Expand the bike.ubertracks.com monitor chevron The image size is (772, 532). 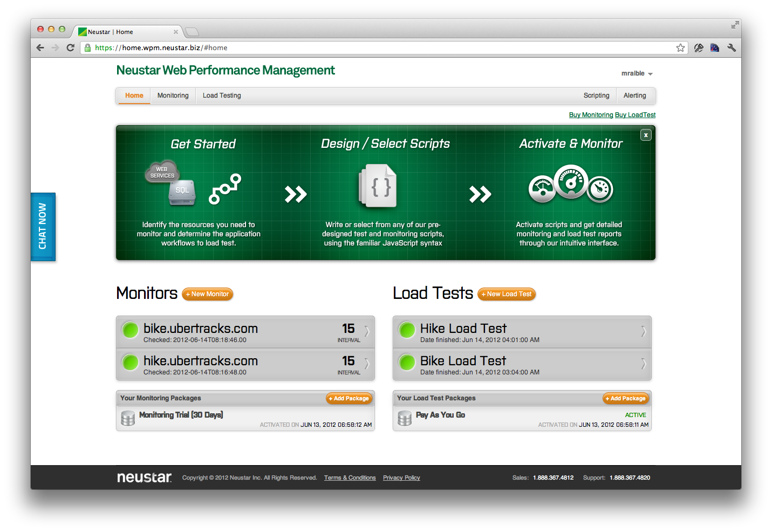[367, 331]
